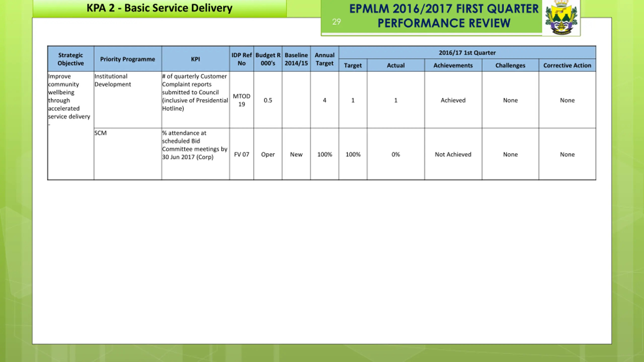
Task: Click the '2016/17 1st Quarter' merged header
Action: (x=467, y=53)
